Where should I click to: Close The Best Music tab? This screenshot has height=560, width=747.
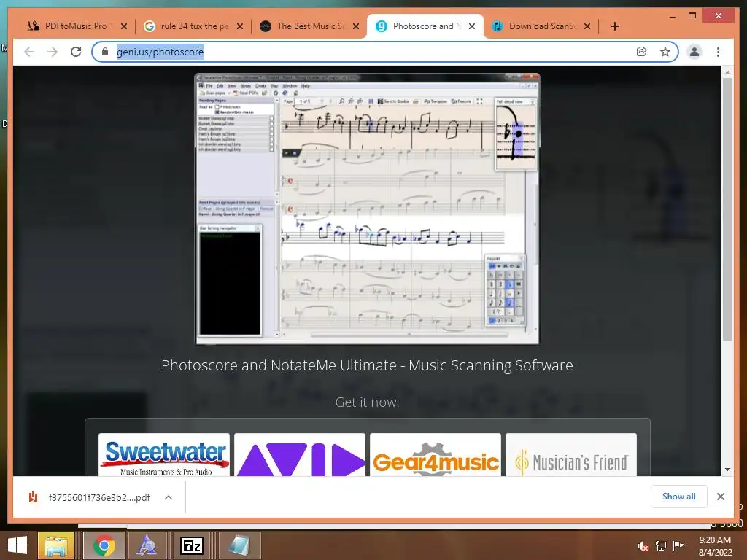click(356, 26)
